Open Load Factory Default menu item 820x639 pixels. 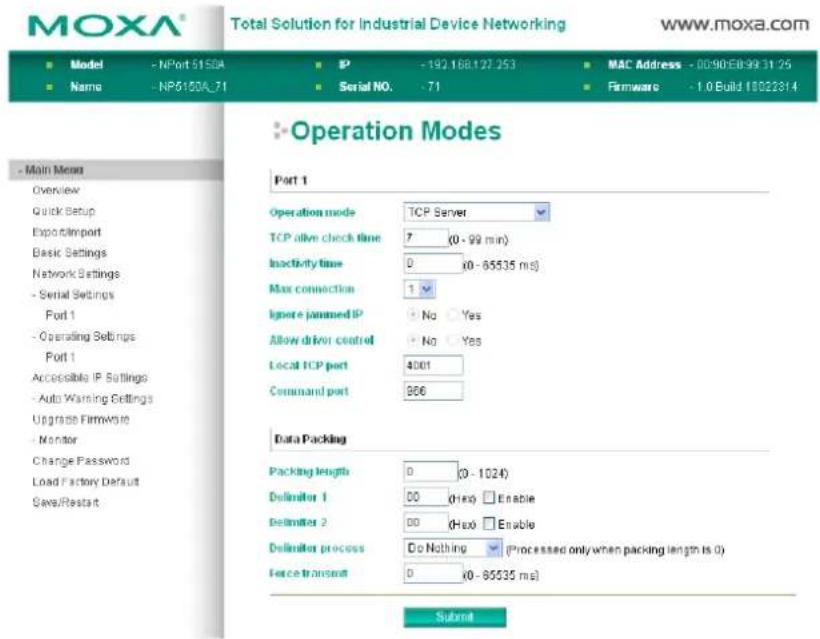pos(86,482)
